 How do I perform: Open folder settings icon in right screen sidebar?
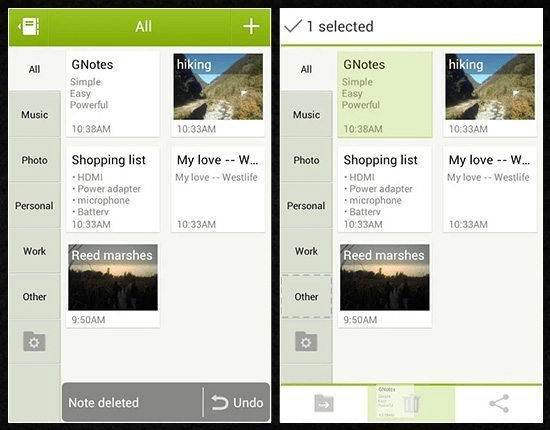click(x=306, y=341)
